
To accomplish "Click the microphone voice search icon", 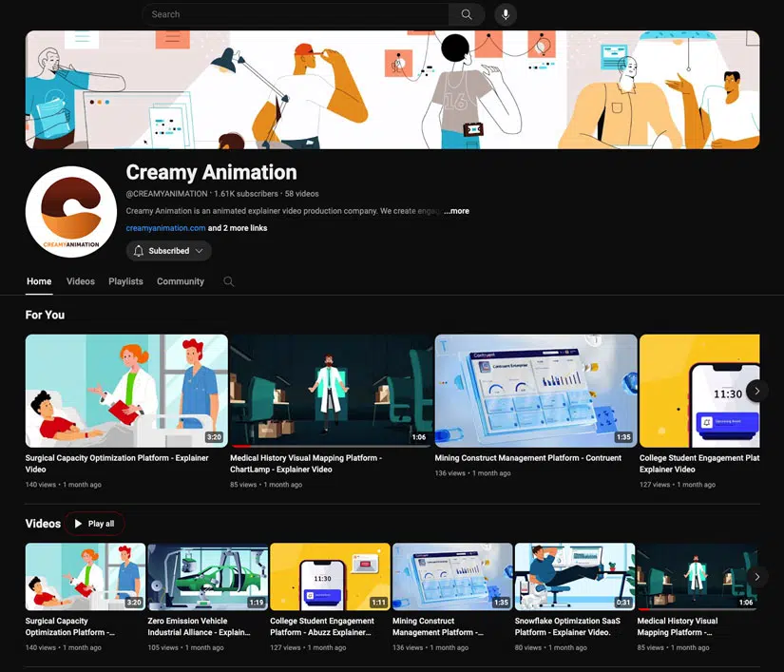I will pos(506,14).
